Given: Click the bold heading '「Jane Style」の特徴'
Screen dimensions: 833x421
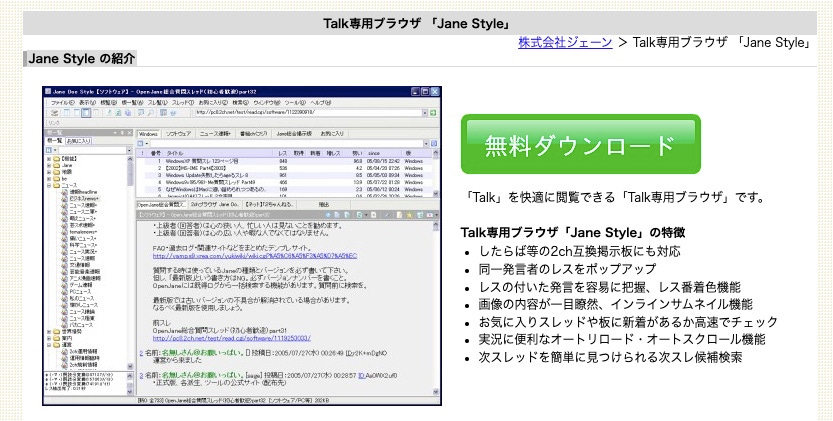Looking at the screenshot, I should (x=573, y=232).
